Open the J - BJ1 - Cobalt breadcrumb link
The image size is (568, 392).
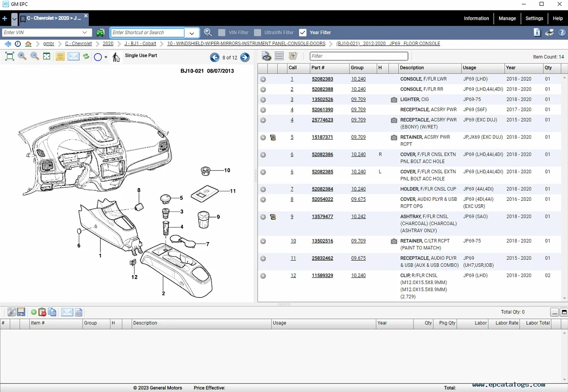(140, 44)
